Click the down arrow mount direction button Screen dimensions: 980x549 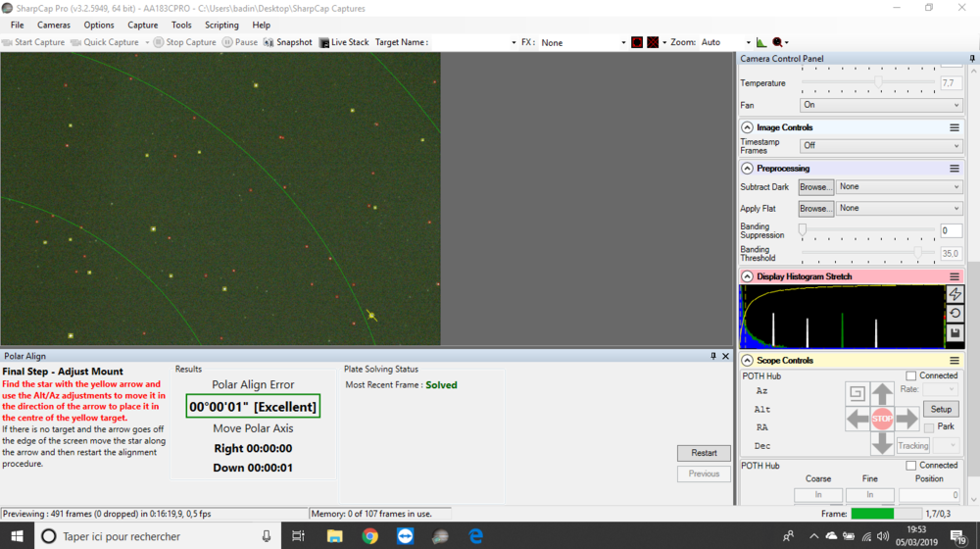tap(882, 443)
